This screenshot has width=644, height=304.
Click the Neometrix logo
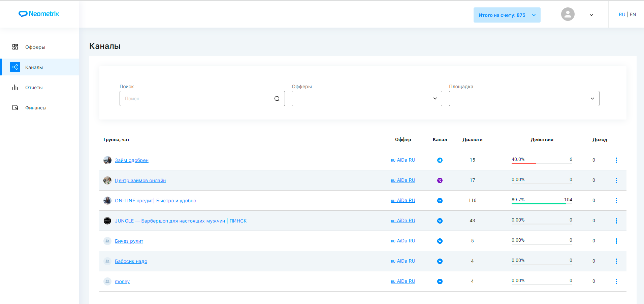click(x=39, y=14)
